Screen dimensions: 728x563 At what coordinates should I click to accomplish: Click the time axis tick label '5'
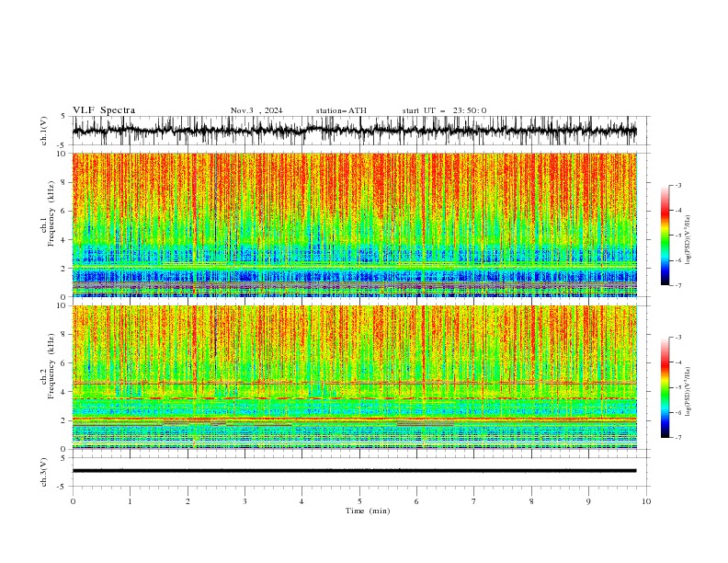click(359, 501)
